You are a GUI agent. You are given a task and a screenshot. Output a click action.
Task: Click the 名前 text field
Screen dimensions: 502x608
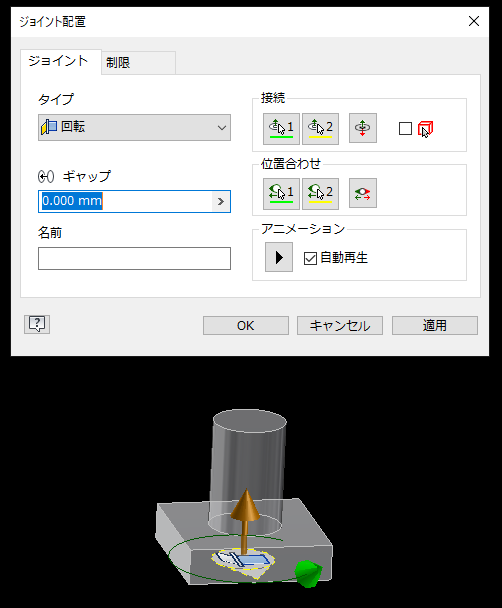tap(134, 258)
